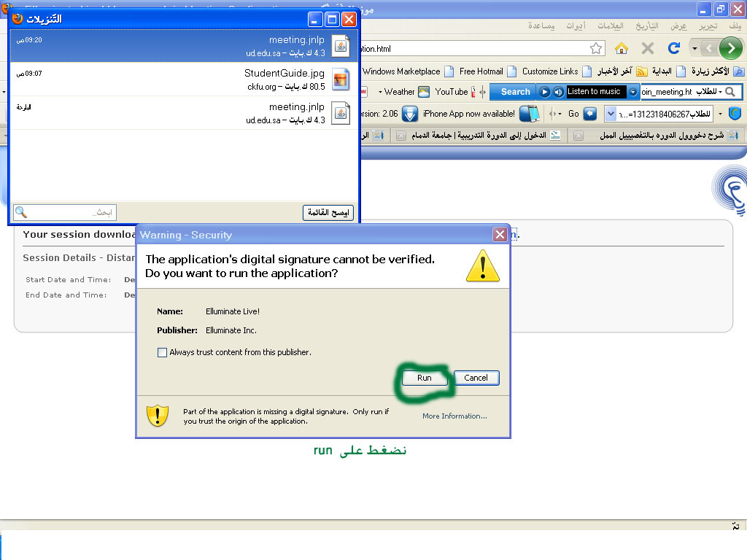The width and height of the screenshot is (747, 560).
Task: Click the green forward navigation arrow
Action: (730, 48)
